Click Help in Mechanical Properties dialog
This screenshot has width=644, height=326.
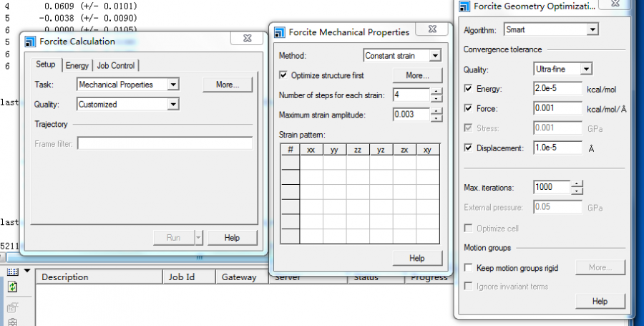point(417,258)
